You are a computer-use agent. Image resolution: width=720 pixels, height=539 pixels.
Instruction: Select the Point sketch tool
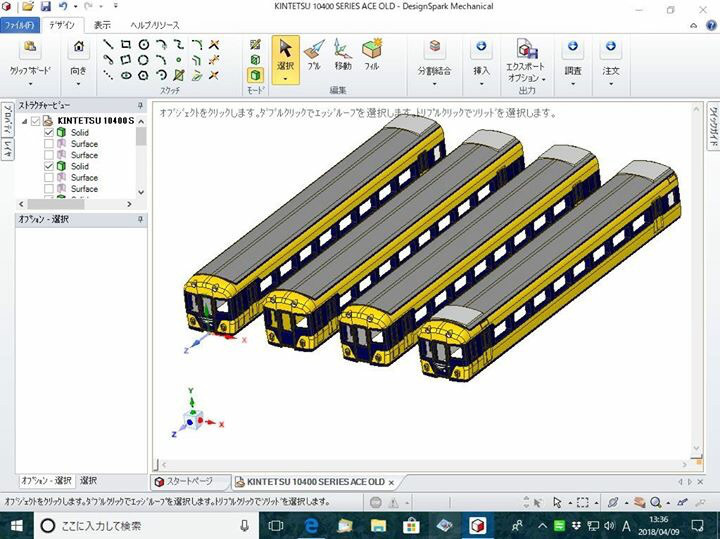pos(179,60)
